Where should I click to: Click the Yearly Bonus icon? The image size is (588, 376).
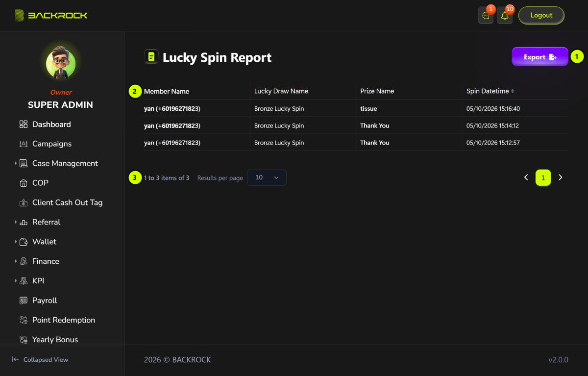point(24,339)
